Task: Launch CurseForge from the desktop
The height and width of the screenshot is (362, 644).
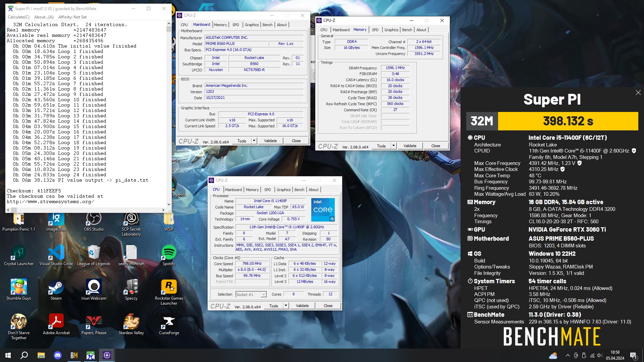Action: coord(169,324)
